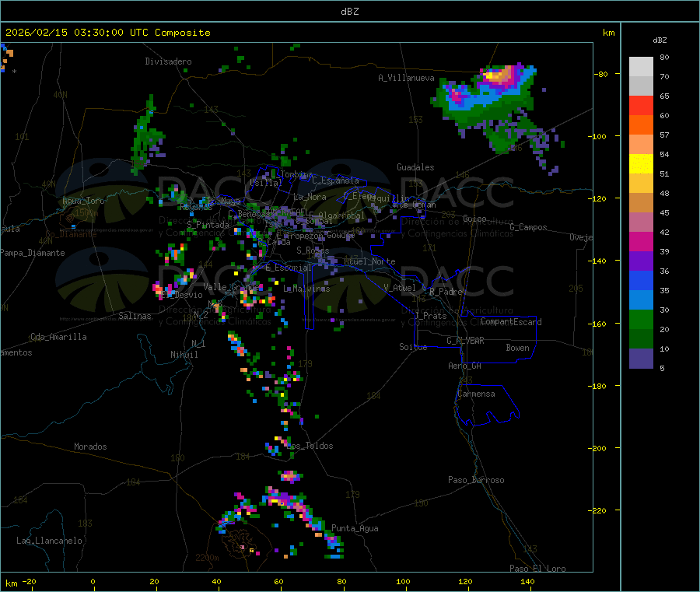Click the Agua_Toro location label

point(83,201)
